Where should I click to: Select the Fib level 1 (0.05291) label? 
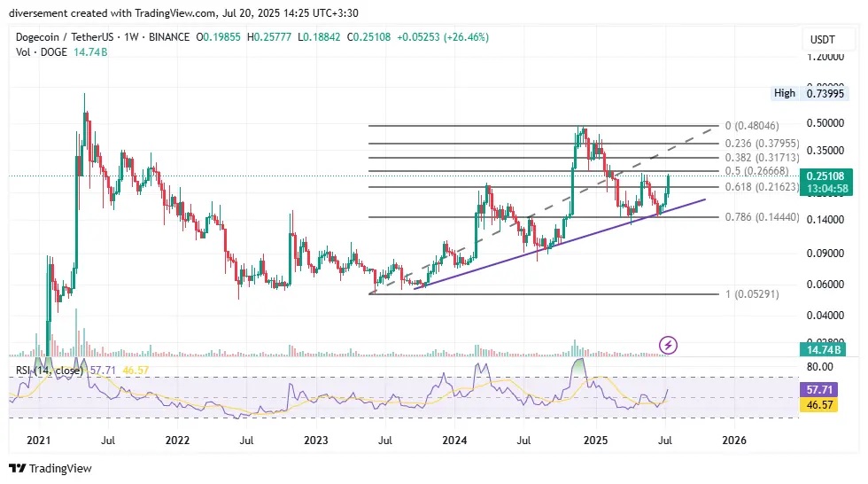click(x=752, y=294)
